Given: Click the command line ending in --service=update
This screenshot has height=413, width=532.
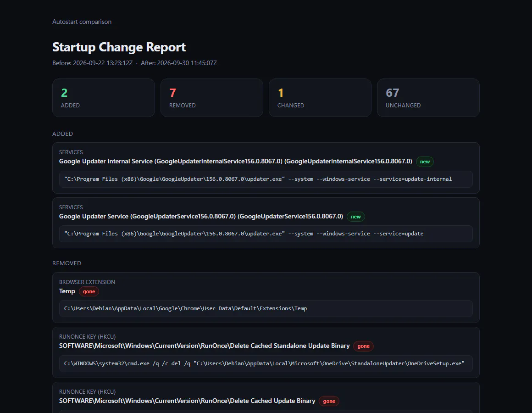Looking at the screenshot, I should tap(266, 234).
